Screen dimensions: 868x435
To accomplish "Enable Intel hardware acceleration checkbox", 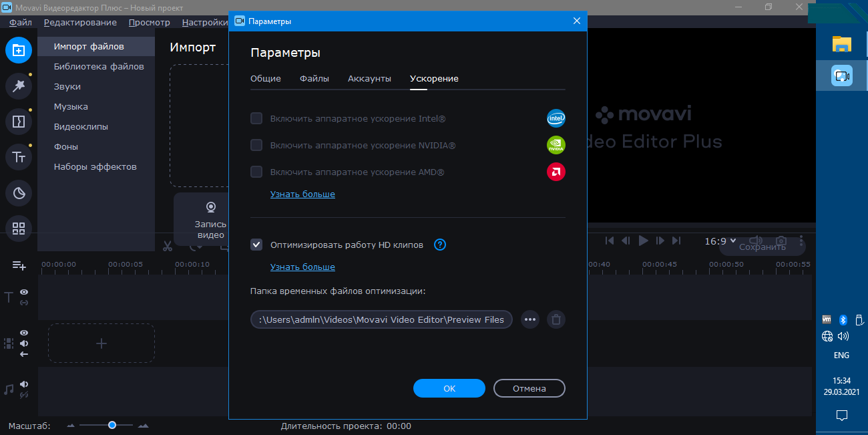I will pos(256,118).
